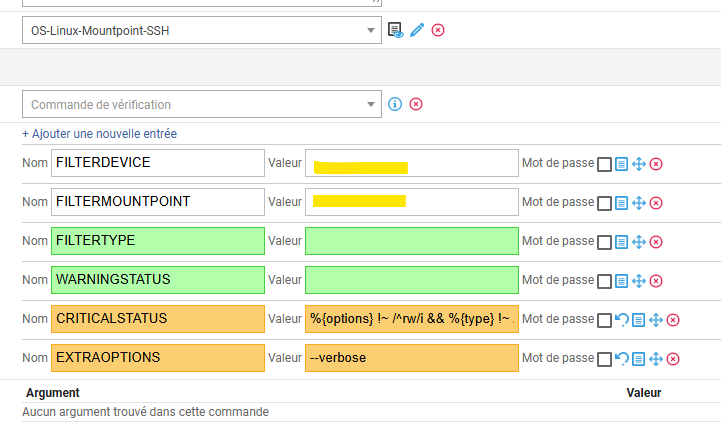721x425 pixels.
Task: Toggle Mot de passe checkbox for CRITICALSTATUS
Action: [x=604, y=320]
